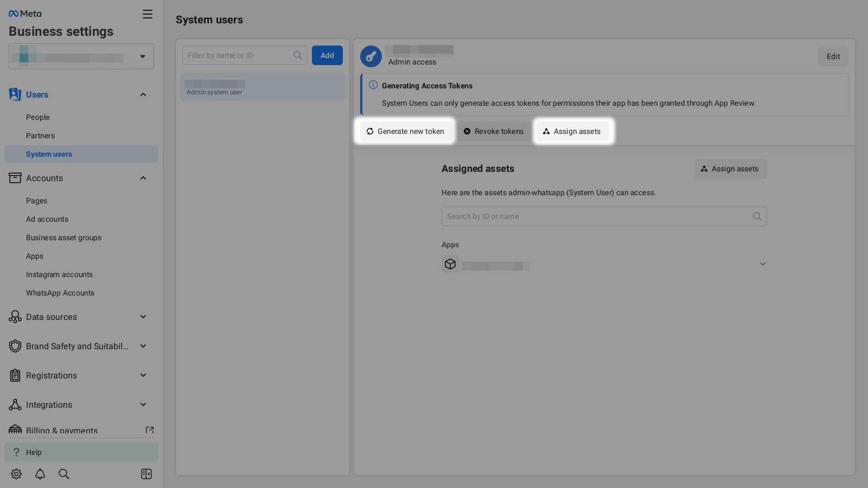Expand the Data sources section
Screen dimensions: 868x488
coord(143,317)
